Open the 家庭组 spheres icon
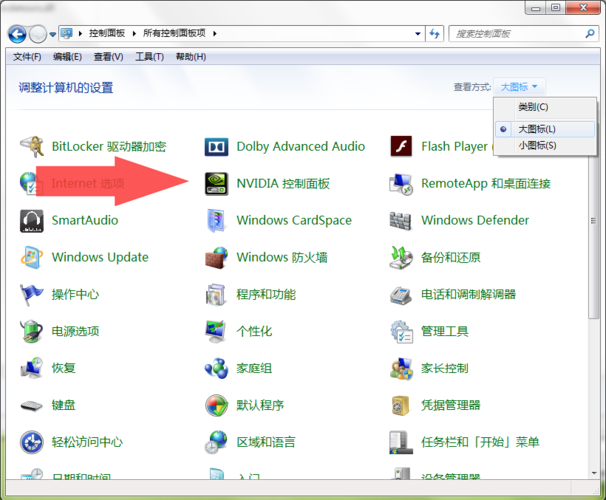Viewport: 606px width, 500px height. pyautogui.click(x=216, y=368)
